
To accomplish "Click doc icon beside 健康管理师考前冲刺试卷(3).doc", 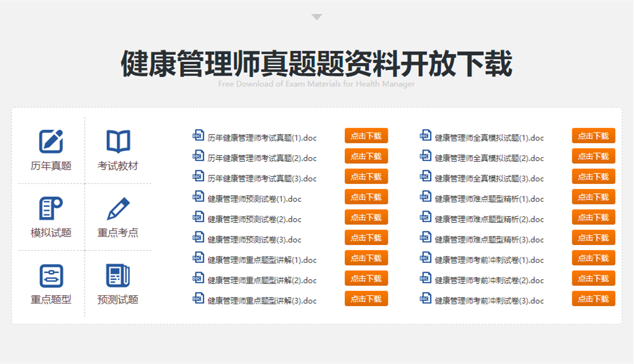I will (426, 298).
